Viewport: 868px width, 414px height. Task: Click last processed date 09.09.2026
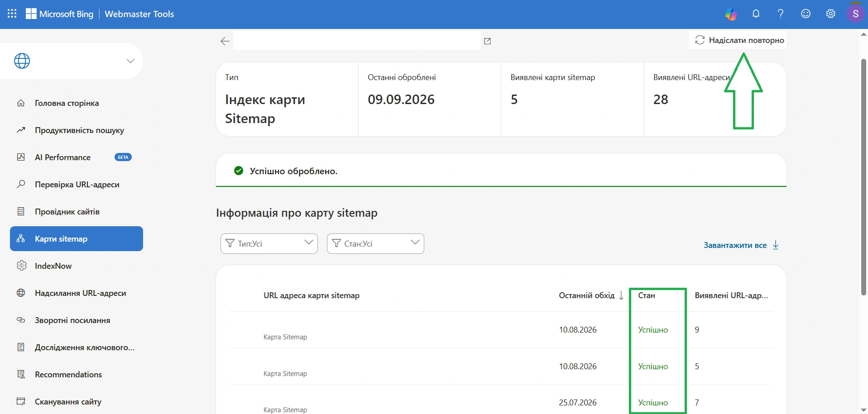click(x=401, y=100)
